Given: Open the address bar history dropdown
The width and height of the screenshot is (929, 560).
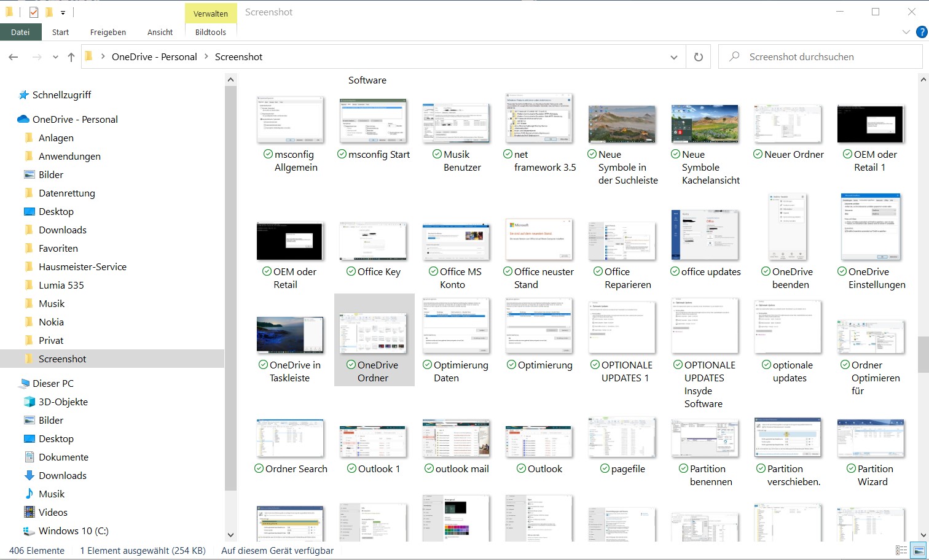Looking at the screenshot, I should (x=674, y=57).
